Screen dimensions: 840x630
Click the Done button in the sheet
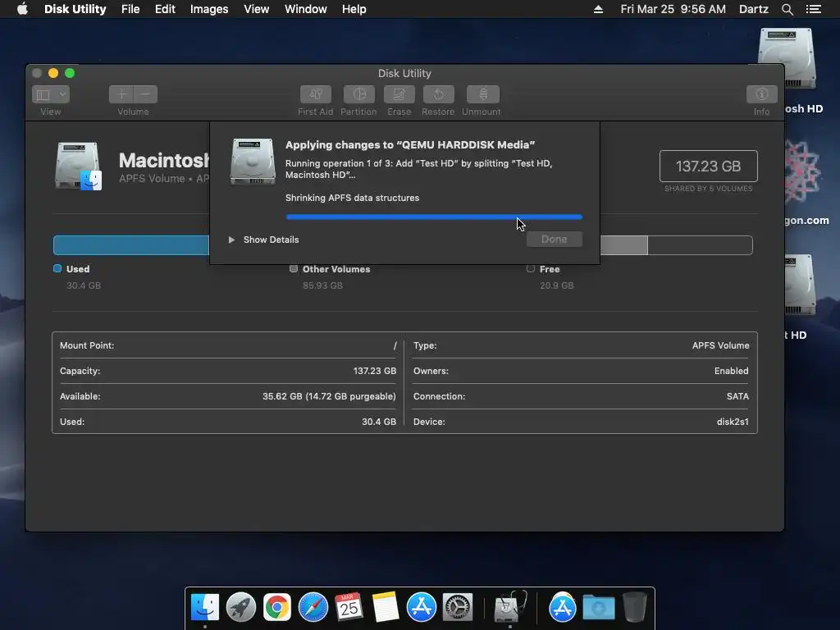(x=554, y=240)
